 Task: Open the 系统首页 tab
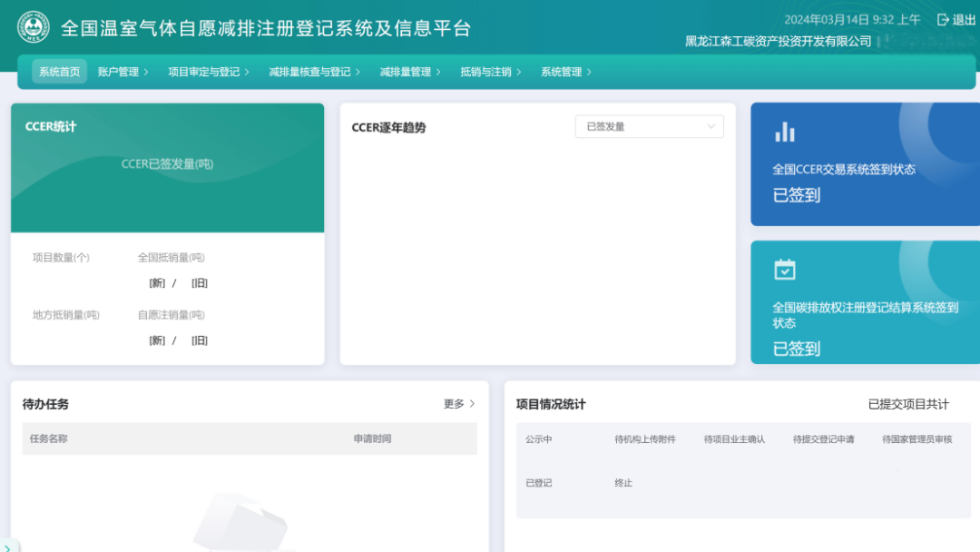click(59, 72)
